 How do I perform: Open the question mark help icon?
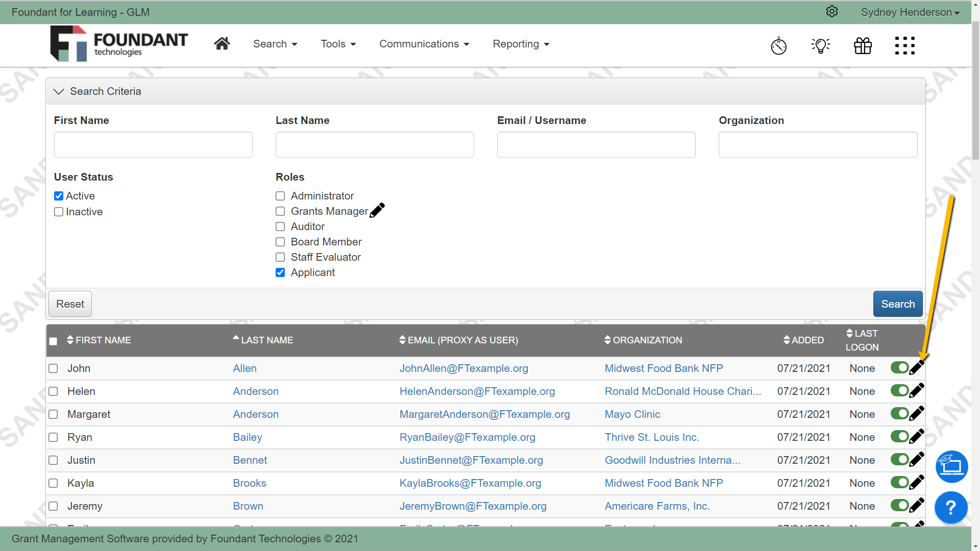[951, 508]
